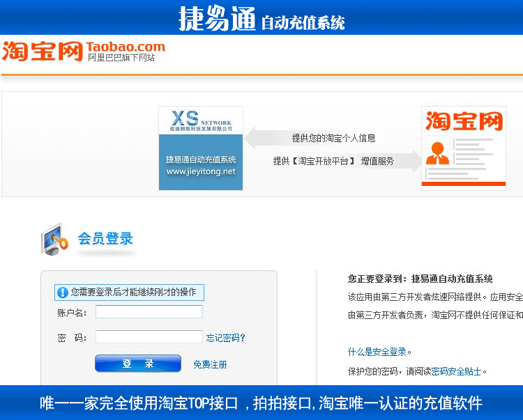The image size is (523, 420).
Task: Click the bottom banner about 淘宝TOP接口
Action: [261, 403]
